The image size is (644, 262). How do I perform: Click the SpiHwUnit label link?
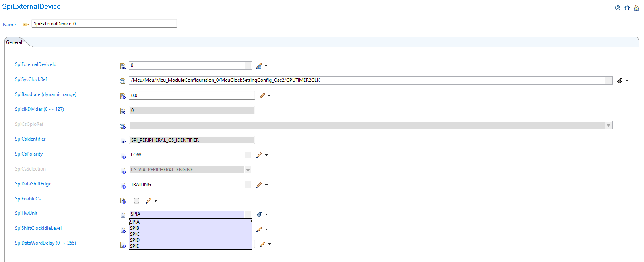pyautogui.click(x=26, y=213)
